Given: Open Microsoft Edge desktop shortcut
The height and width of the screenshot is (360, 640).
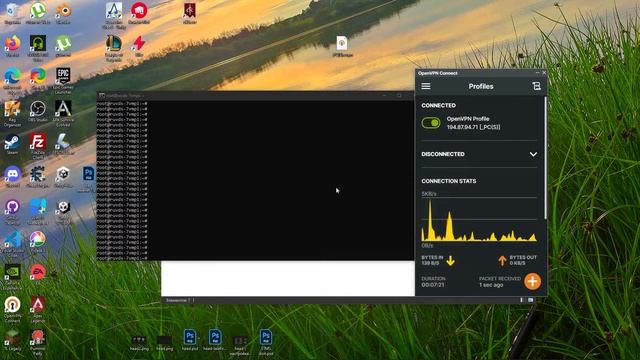Looking at the screenshot, I should coord(12,80).
